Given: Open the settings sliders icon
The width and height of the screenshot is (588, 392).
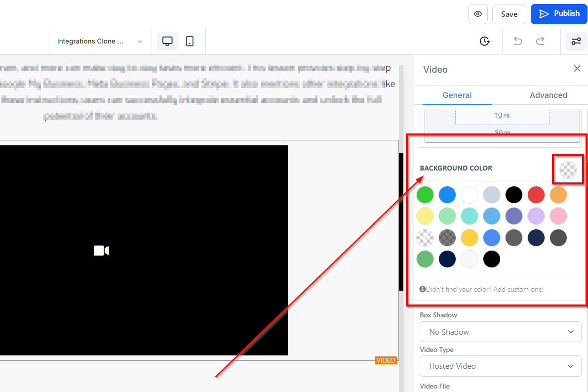Looking at the screenshot, I should 576,41.
